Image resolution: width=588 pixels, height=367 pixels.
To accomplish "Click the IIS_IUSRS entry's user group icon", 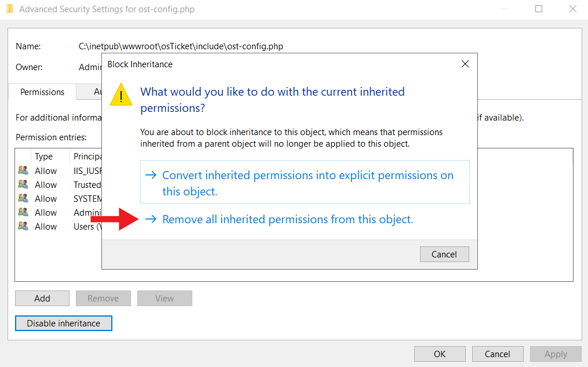I will (23, 170).
